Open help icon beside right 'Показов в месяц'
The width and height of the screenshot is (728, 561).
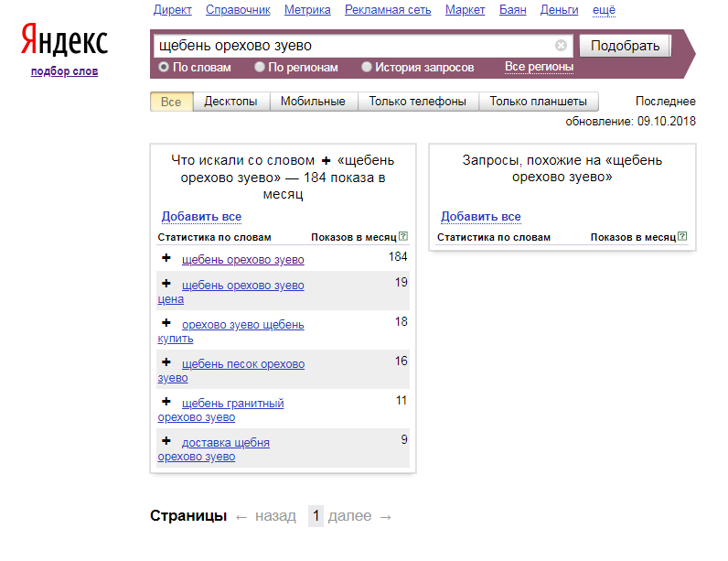[682, 236]
